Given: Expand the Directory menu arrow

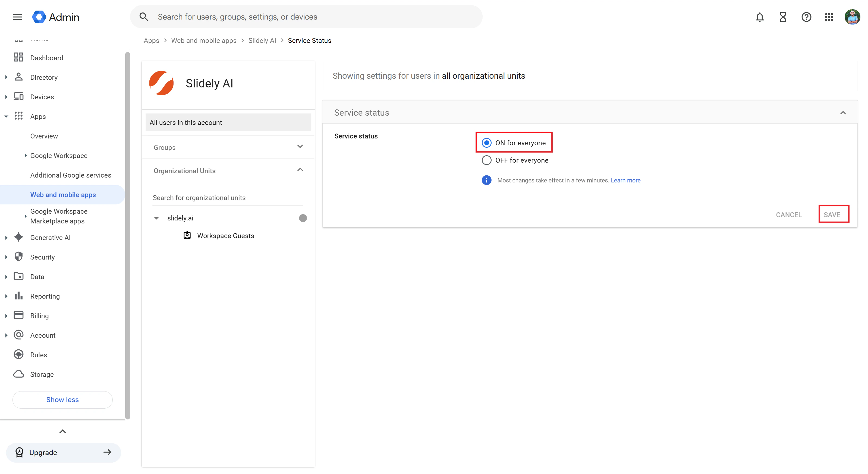Looking at the screenshot, I should coord(6,77).
